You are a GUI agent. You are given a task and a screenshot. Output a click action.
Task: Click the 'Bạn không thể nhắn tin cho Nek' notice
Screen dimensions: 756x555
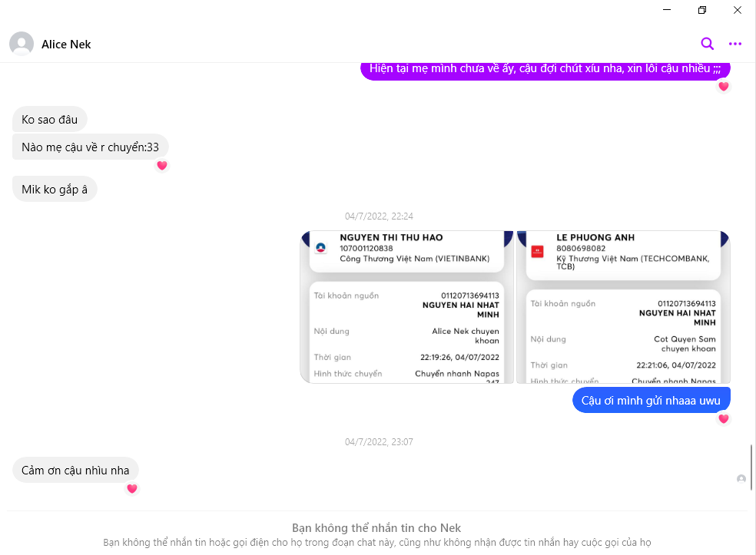[x=376, y=528]
